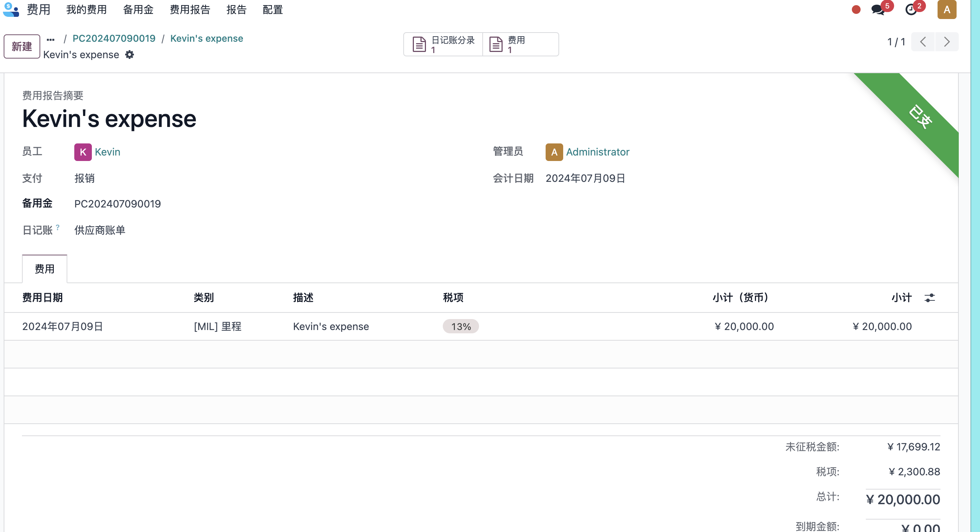The width and height of the screenshot is (980, 532).
Task: Open the 日记账分录 smart button
Action: pos(444,45)
